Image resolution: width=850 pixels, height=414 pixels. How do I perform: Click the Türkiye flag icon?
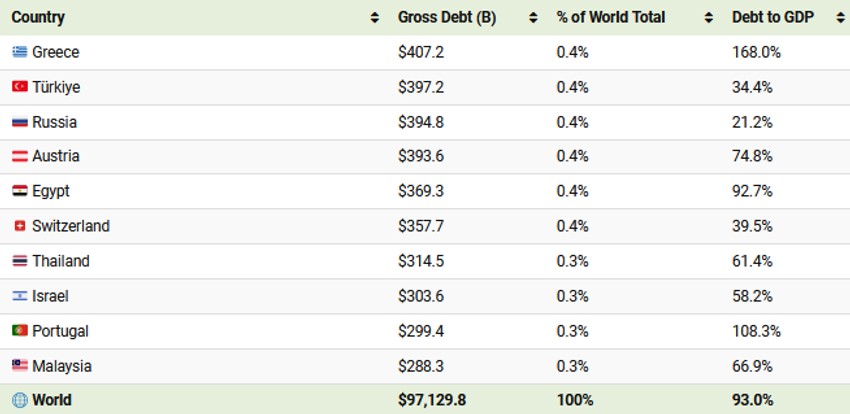(x=19, y=87)
